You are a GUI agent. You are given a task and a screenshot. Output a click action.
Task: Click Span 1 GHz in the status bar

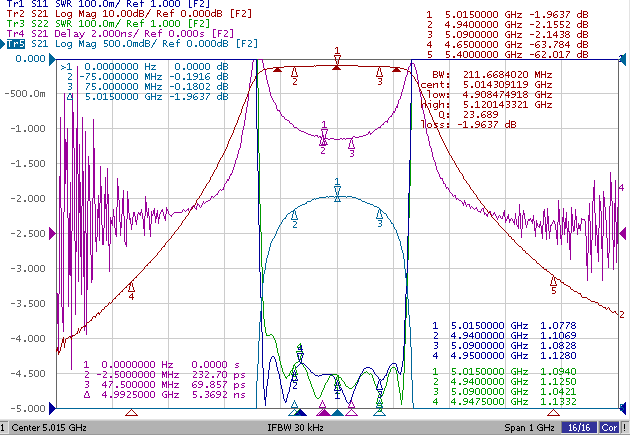pyautogui.click(x=529, y=428)
